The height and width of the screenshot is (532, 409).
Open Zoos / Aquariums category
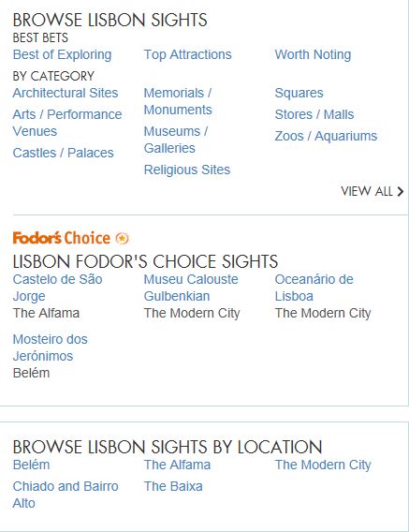[x=326, y=136]
